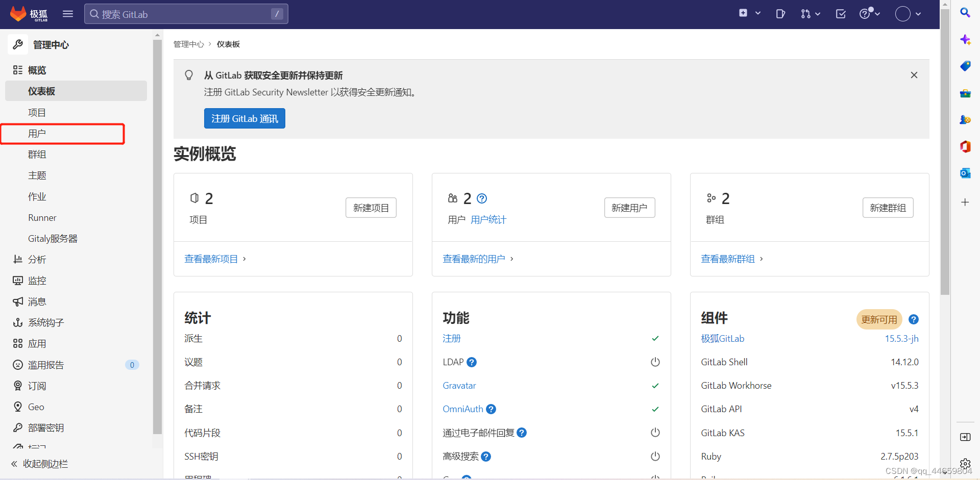980x480 pixels.
Task: Open Runner in the sidebar
Action: pos(42,218)
